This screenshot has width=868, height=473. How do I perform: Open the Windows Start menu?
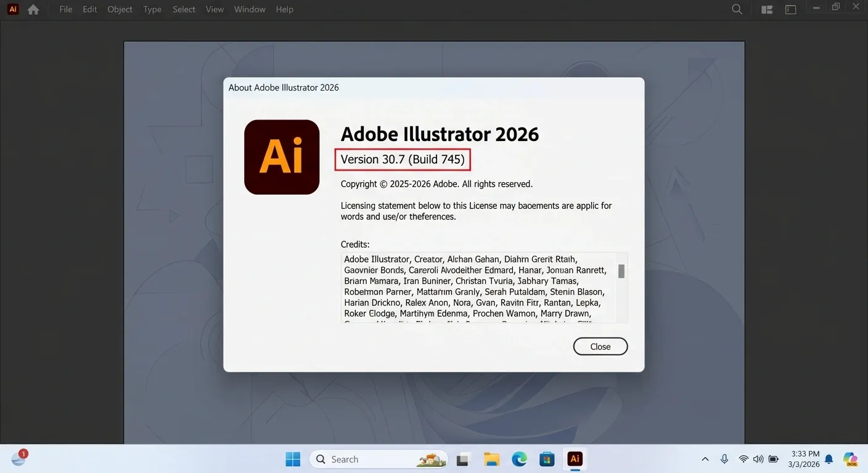(x=293, y=459)
